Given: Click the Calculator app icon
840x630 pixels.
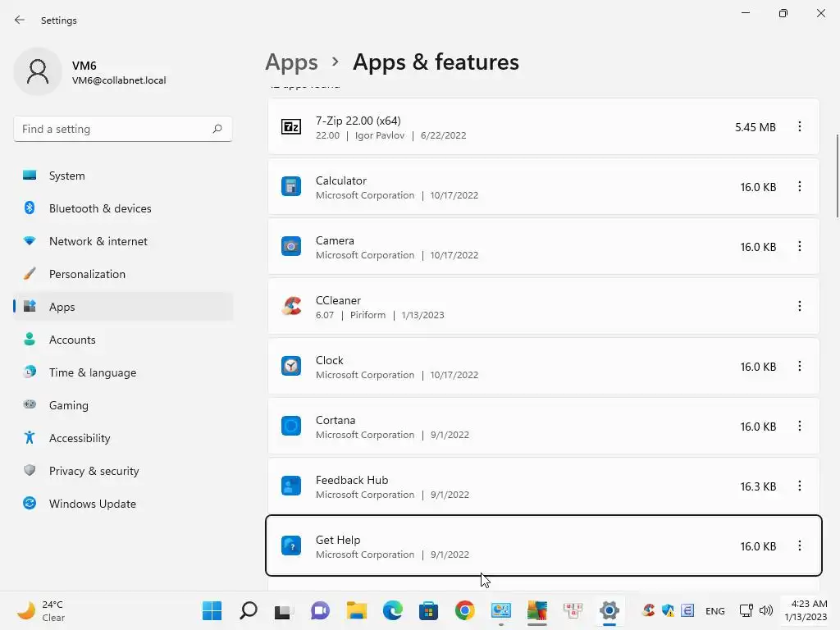Looking at the screenshot, I should pyautogui.click(x=291, y=186).
